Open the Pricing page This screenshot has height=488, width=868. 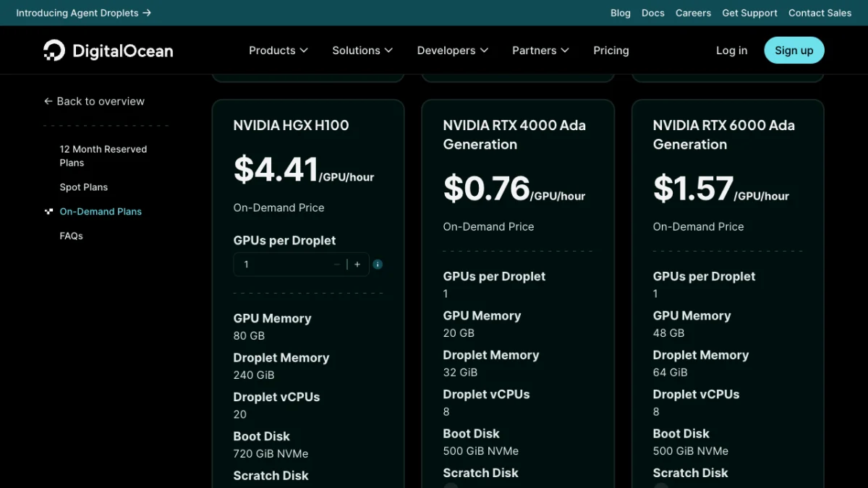611,51
